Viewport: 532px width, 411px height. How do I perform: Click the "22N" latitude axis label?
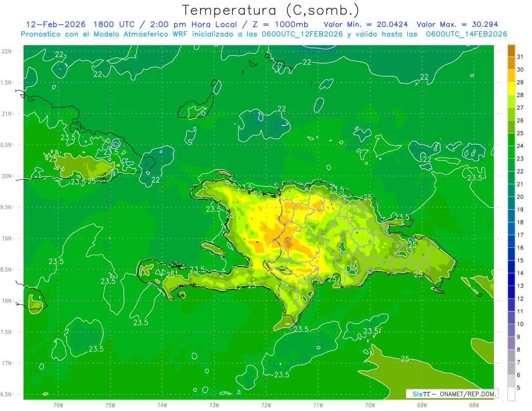coord(8,51)
